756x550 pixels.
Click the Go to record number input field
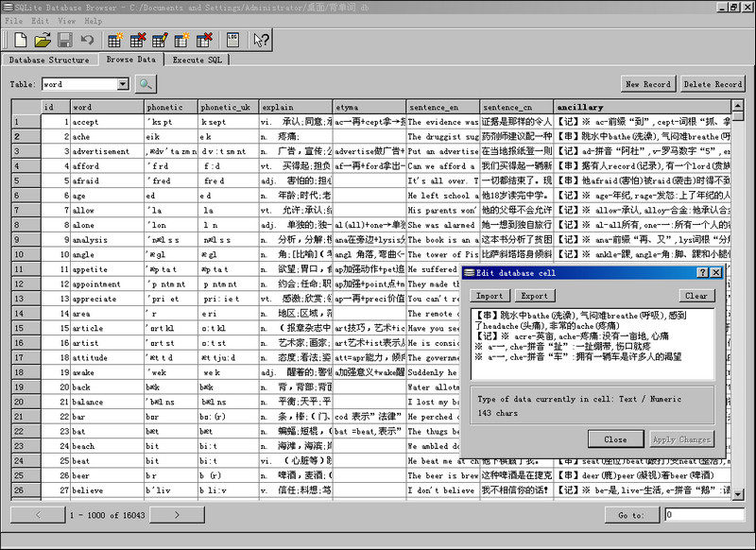704,515
